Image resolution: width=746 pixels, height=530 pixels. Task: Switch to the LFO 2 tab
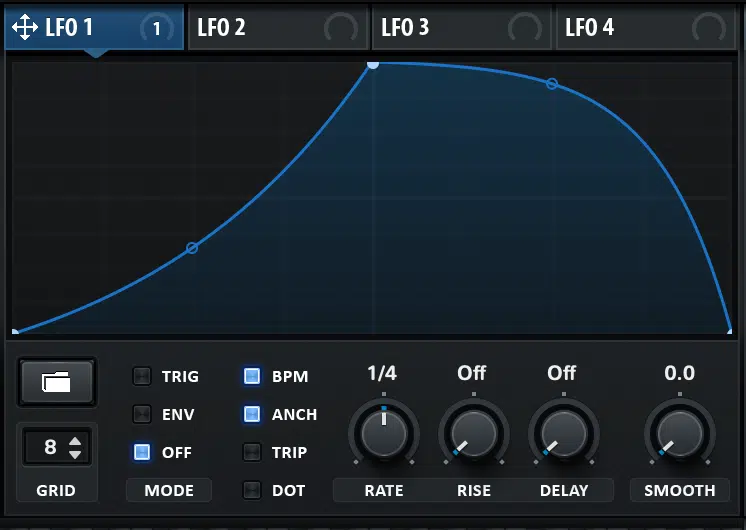(x=278, y=27)
